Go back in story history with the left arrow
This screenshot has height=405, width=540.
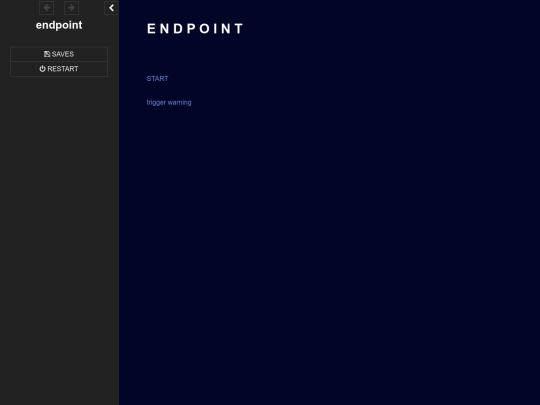click(46, 8)
